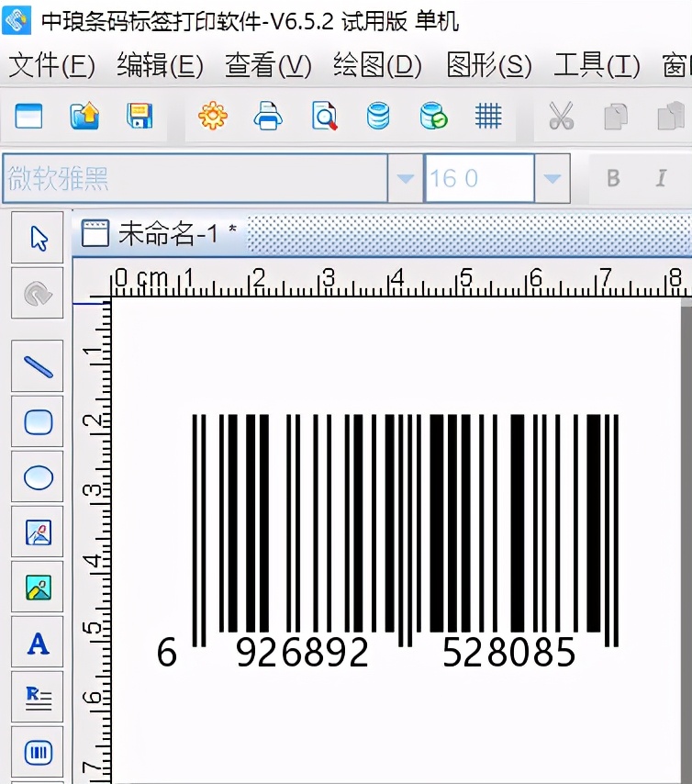This screenshot has width=692, height=784.
Task: Open the 文件(F) menu
Action: pyautogui.click(x=52, y=65)
